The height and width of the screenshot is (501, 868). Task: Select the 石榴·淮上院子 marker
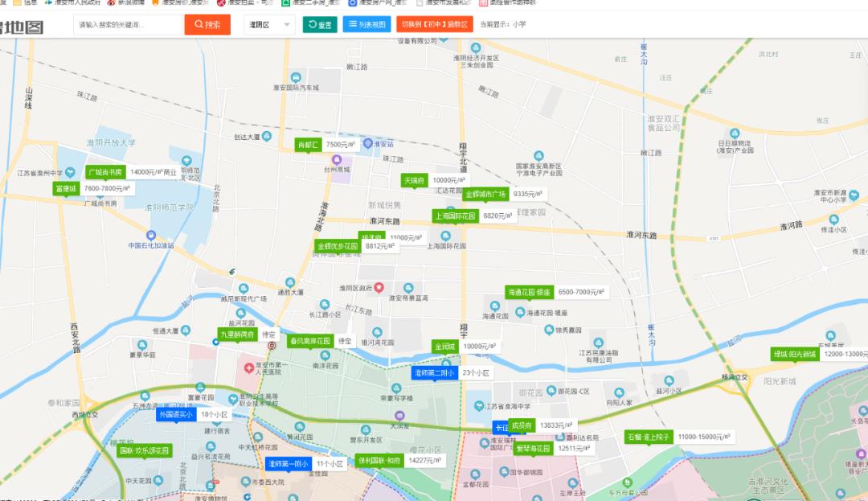tap(649, 437)
